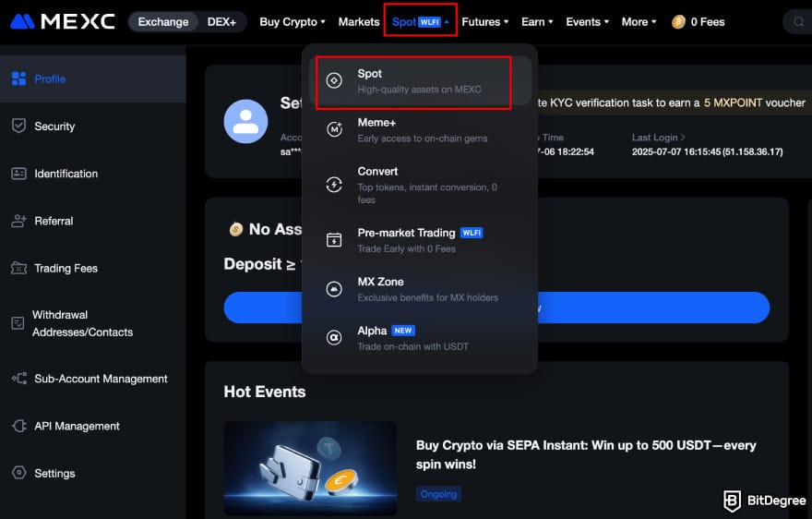This screenshot has height=519, width=812.
Task: Switch to Exchange mode
Action: (163, 22)
